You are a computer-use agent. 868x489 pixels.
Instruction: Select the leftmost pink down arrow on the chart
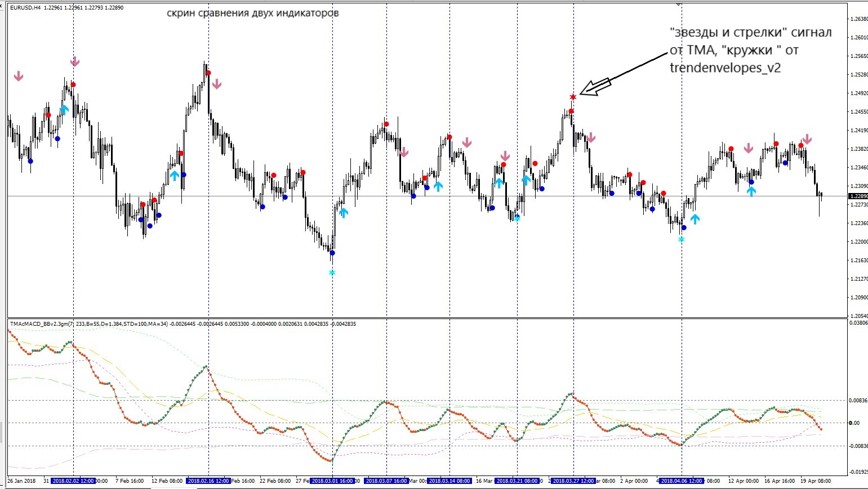[x=19, y=76]
